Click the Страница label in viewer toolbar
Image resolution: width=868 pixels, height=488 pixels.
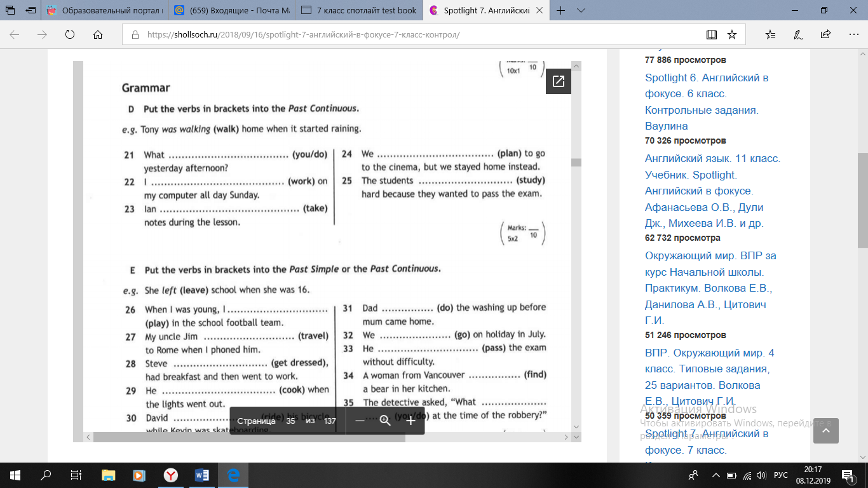[x=256, y=421]
